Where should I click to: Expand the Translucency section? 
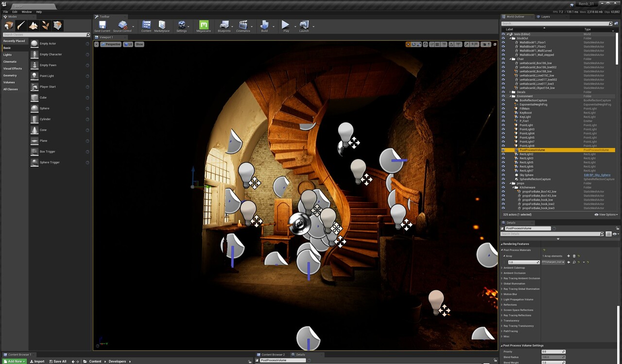(502, 321)
